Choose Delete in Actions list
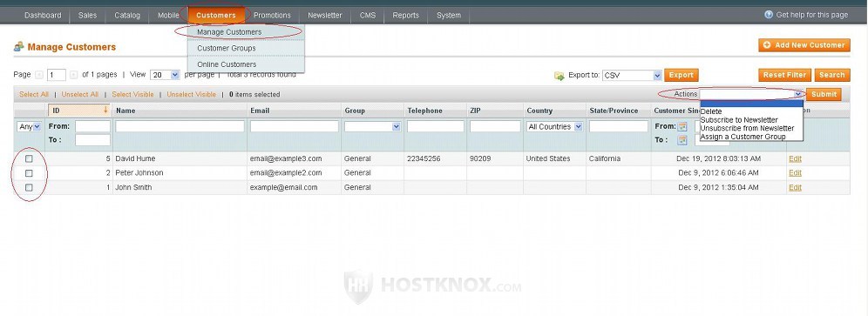Viewport: 868px width, 316px height. coord(711,111)
